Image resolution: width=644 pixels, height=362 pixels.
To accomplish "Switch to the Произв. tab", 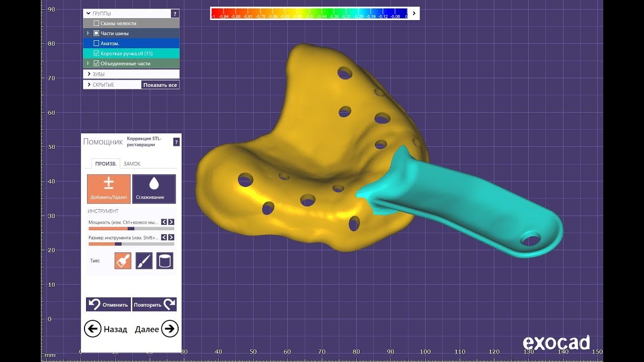I will (106, 163).
